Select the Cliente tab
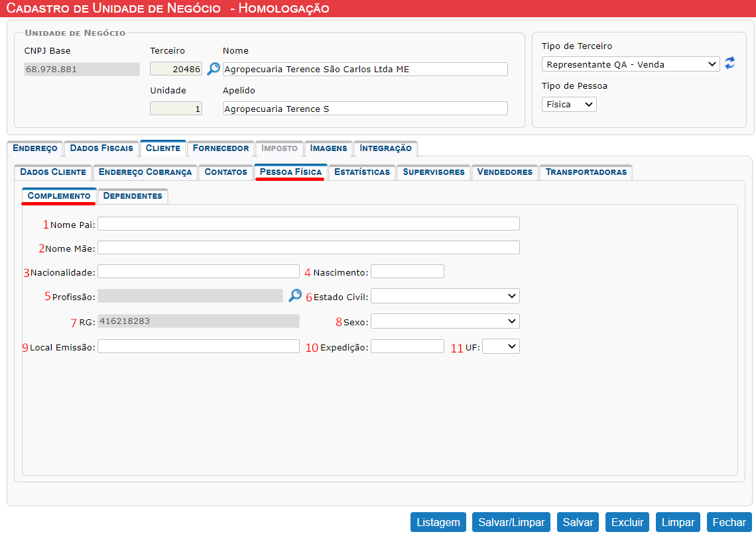756x536 pixels. coord(163,148)
